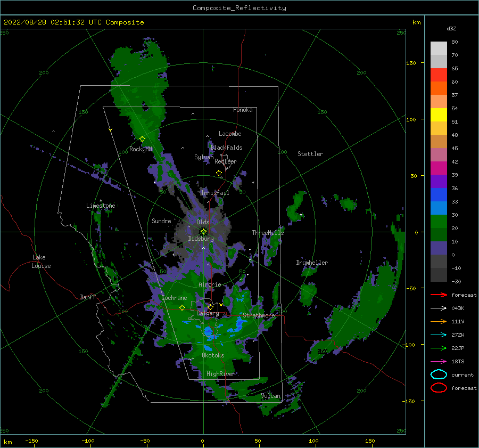This screenshot has width=479, height=448.
Task: Click the yellow diamond marker near RockyMH
Action: (142, 139)
